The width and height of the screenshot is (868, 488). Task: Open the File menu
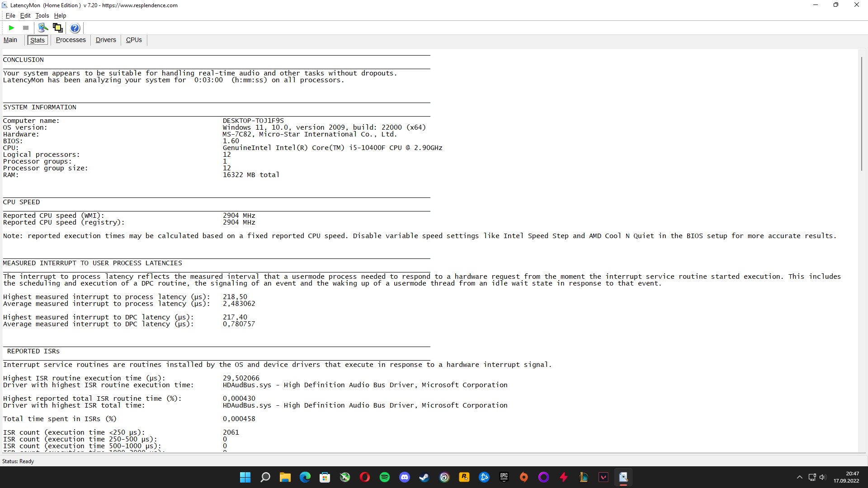click(x=10, y=15)
